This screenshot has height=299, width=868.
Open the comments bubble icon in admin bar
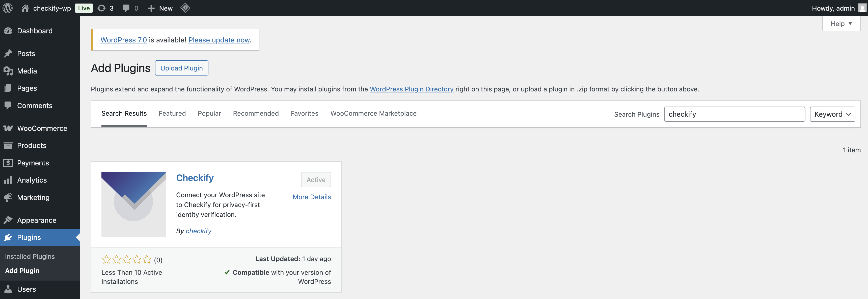pos(126,8)
